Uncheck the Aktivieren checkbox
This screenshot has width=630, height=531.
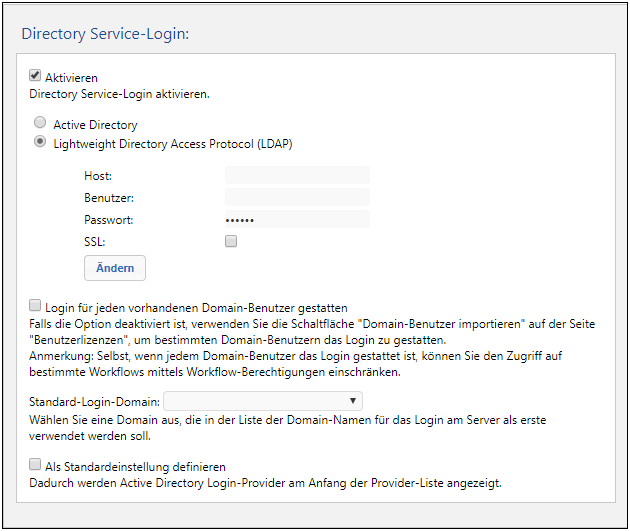35,76
